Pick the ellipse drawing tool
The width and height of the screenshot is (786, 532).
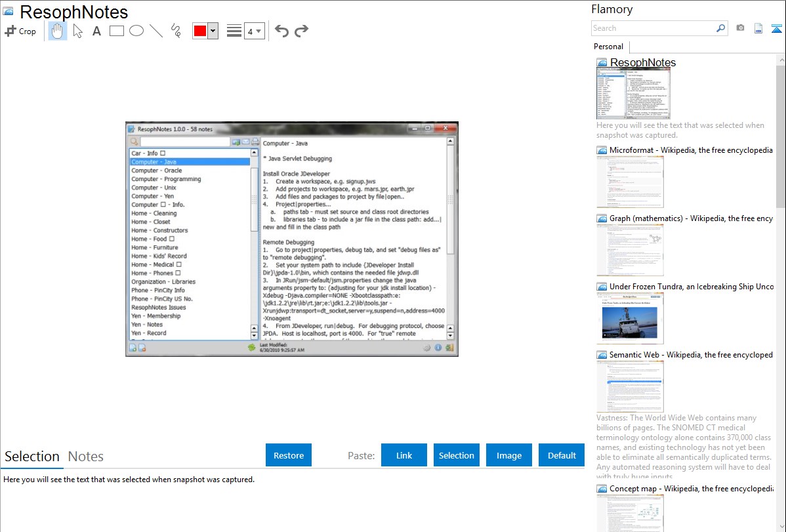[x=136, y=31]
